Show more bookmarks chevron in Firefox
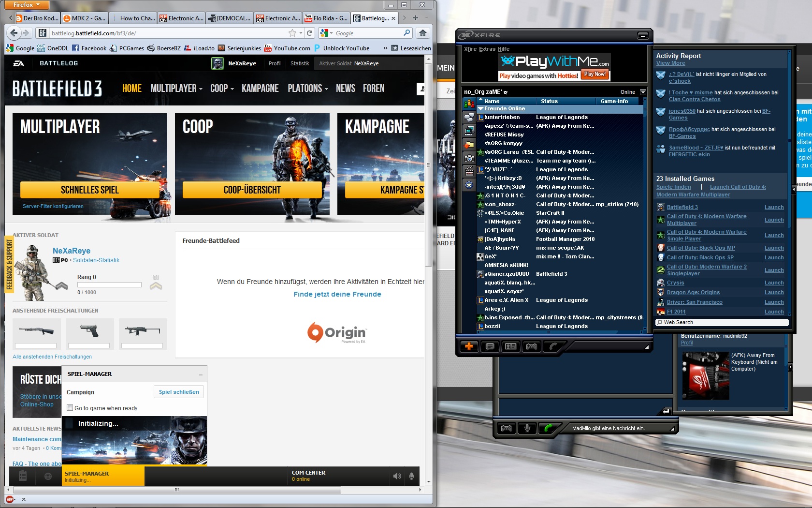The width and height of the screenshot is (812, 508). pyautogui.click(x=385, y=48)
